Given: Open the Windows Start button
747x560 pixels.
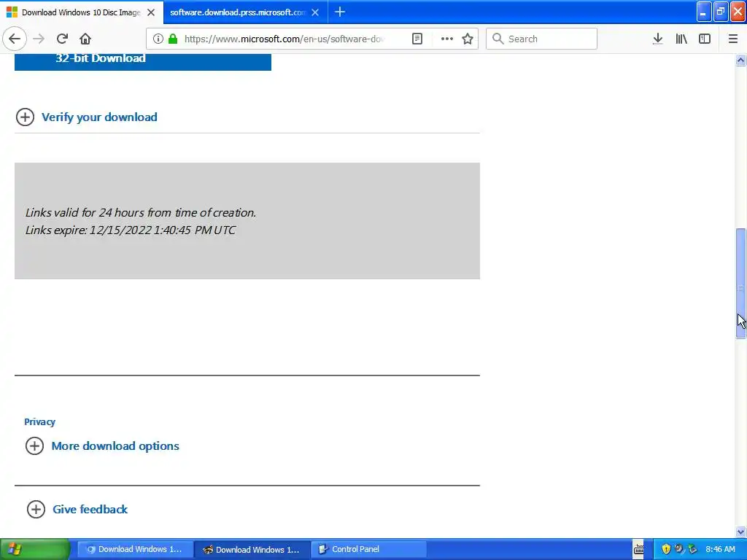Looking at the screenshot, I should pos(34,550).
